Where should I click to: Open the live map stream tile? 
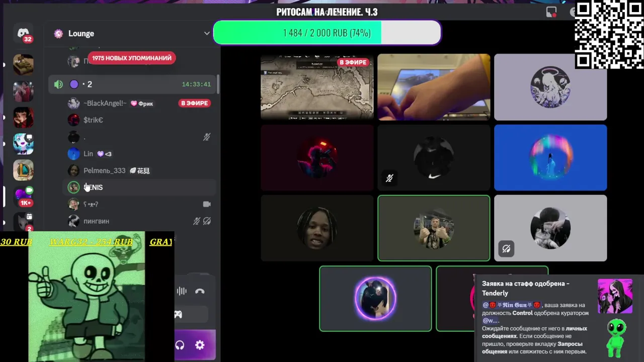(317, 87)
